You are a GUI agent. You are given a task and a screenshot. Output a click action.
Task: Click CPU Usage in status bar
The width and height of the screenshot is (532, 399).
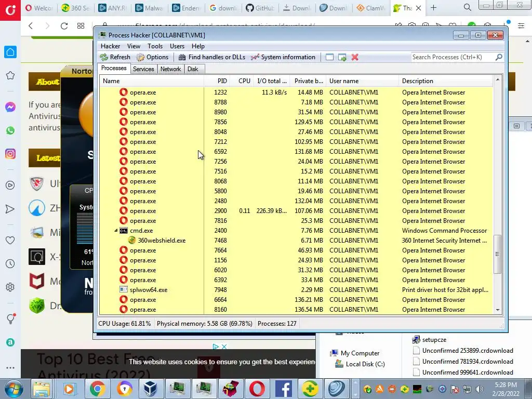[124, 323]
